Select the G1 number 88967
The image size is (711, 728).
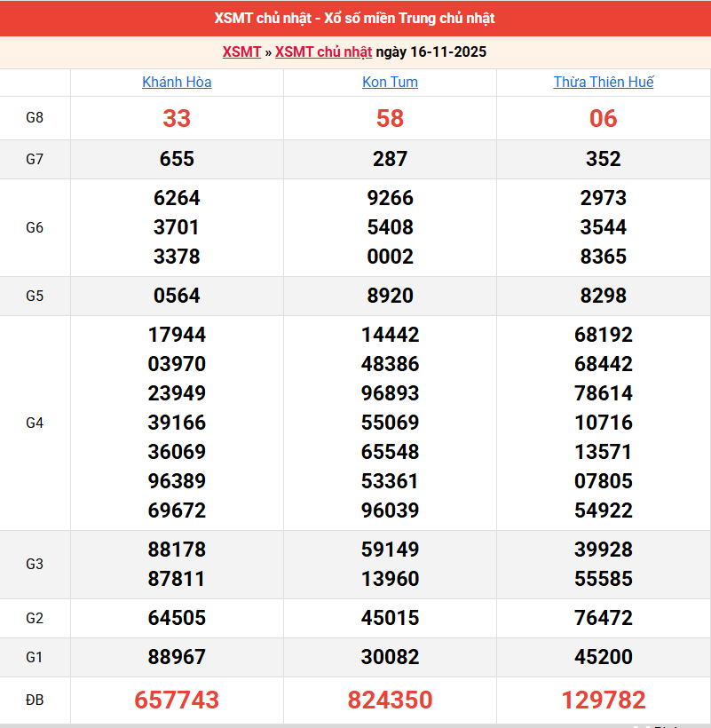[x=177, y=657]
